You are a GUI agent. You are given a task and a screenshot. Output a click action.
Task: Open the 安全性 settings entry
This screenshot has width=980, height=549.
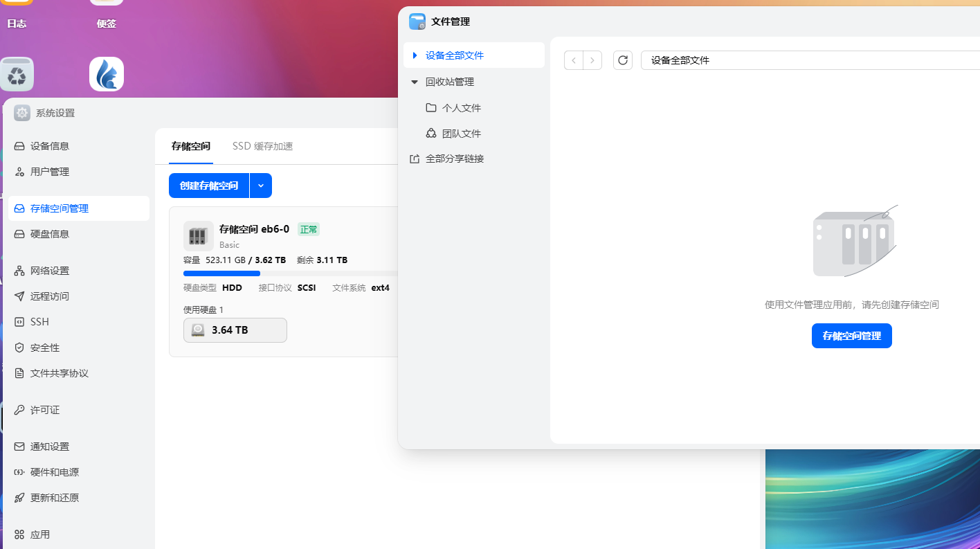coord(79,348)
